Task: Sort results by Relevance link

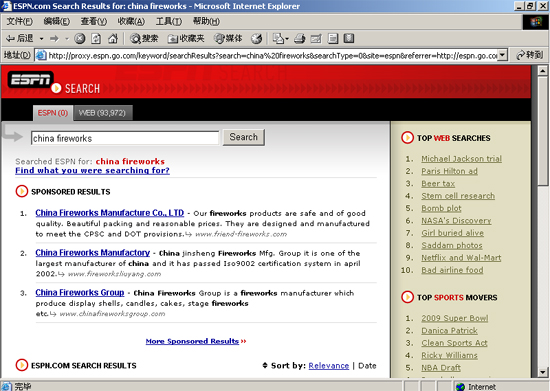Action: [329, 366]
